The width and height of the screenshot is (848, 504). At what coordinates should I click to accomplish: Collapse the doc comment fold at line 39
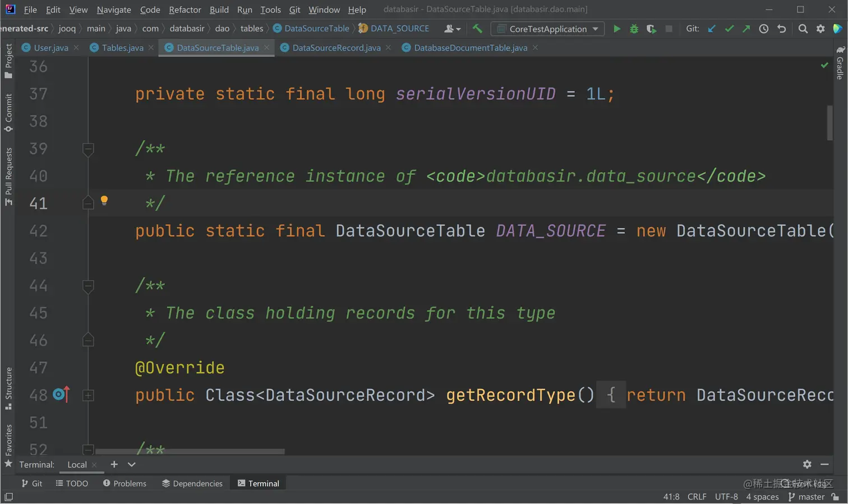pyautogui.click(x=88, y=149)
